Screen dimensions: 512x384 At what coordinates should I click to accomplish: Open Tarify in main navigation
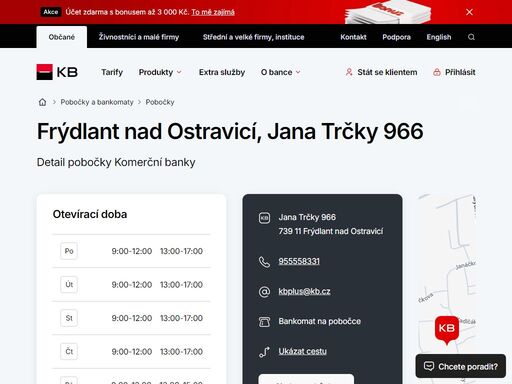112,72
